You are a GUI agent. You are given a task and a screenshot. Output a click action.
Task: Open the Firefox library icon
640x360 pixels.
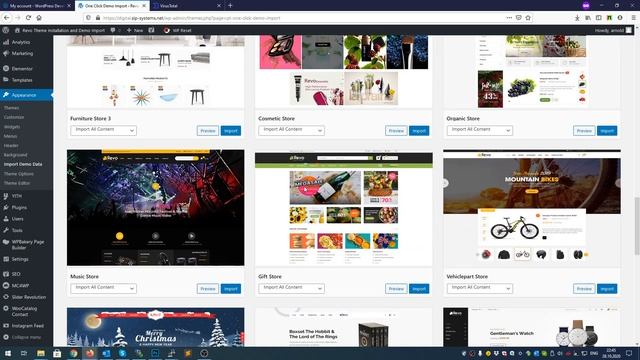click(588, 18)
